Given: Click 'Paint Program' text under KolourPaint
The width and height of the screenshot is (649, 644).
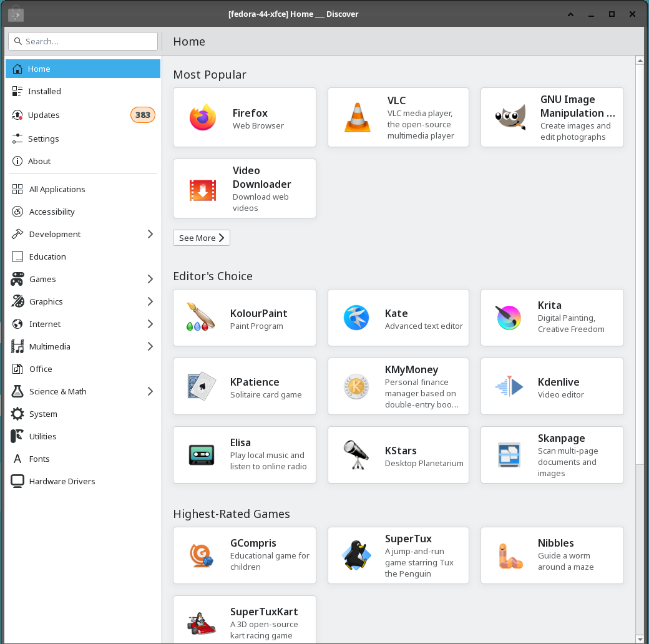Looking at the screenshot, I should (x=256, y=326).
